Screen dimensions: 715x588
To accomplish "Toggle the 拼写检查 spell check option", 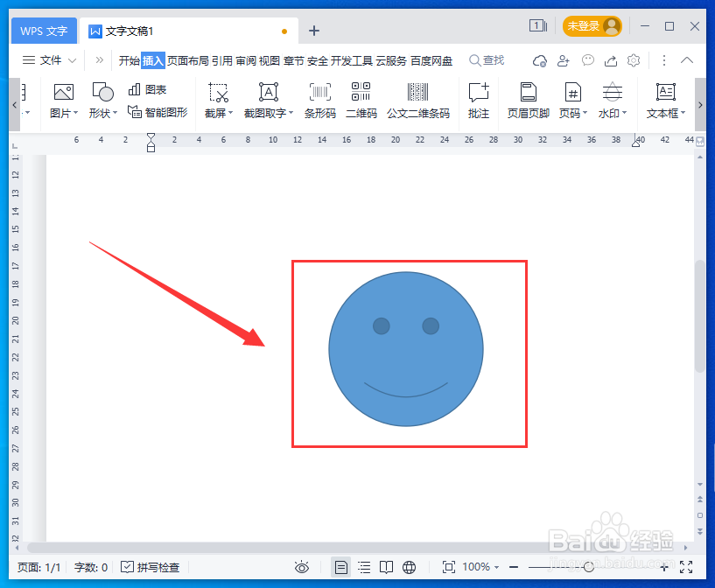I will 150,567.
